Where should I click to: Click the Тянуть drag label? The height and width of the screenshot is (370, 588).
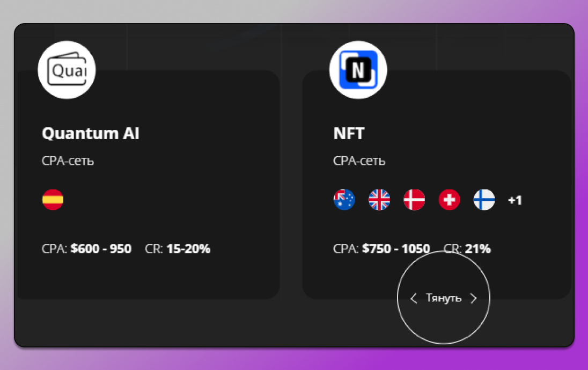pyautogui.click(x=443, y=298)
